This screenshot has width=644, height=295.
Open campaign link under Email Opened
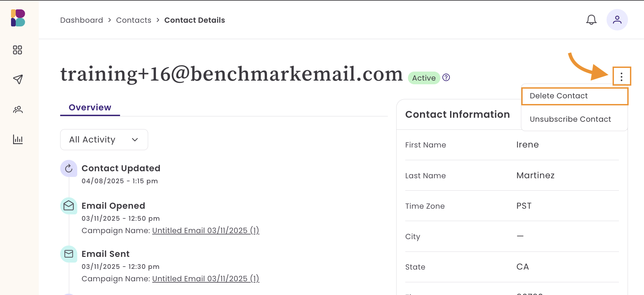pos(206,230)
